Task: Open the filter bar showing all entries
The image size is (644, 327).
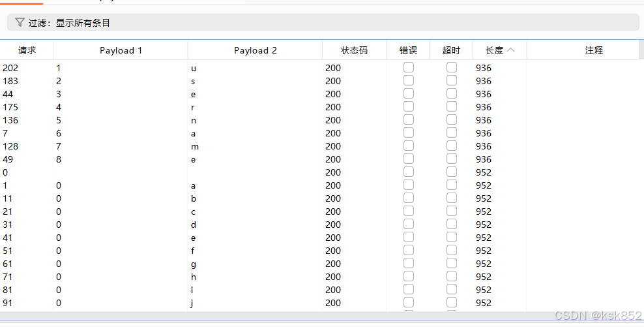Action: 323,22
